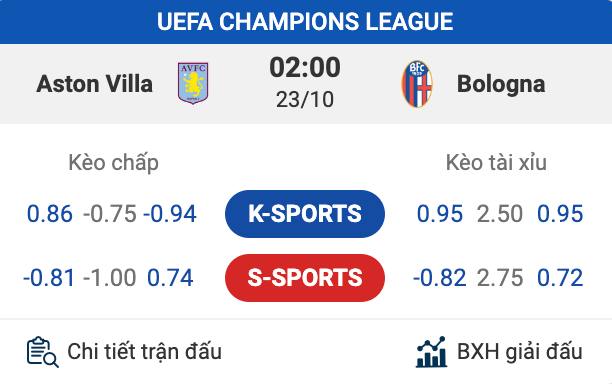Select the S-SPORTS bookmaker button
This screenshot has height=384, width=612.
(305, 278)
